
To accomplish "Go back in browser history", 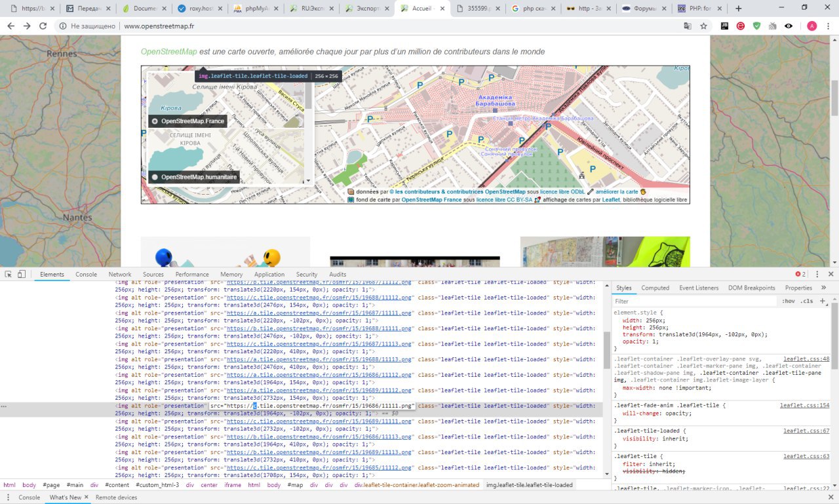I will (10, 26).
